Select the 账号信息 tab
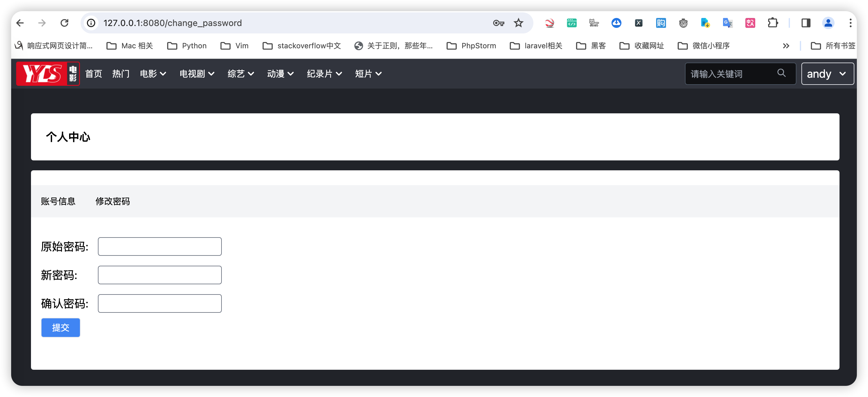This screenshot has width=868, height=397. tap(58, 201)
